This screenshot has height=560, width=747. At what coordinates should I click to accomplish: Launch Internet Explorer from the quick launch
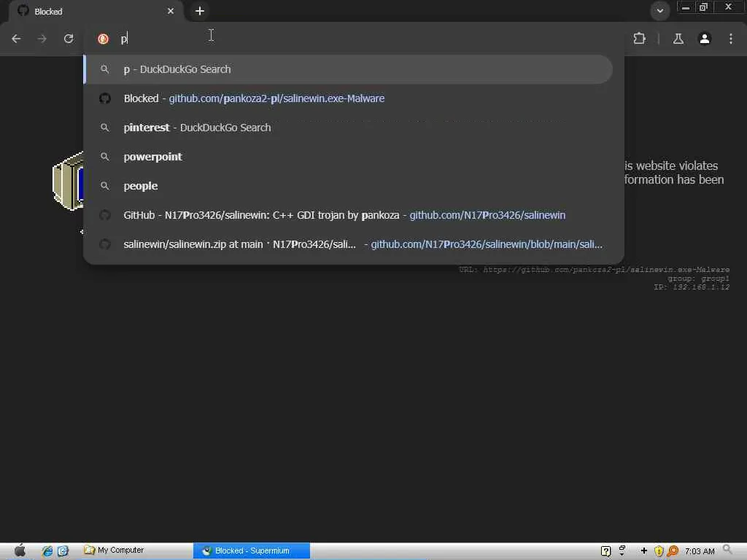coord(47,551)
